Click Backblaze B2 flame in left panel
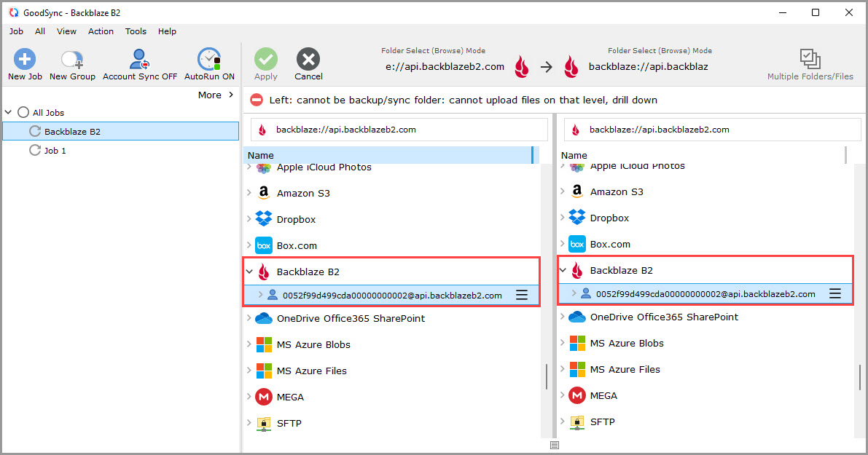The image size is (868, 455). (264, 272)
